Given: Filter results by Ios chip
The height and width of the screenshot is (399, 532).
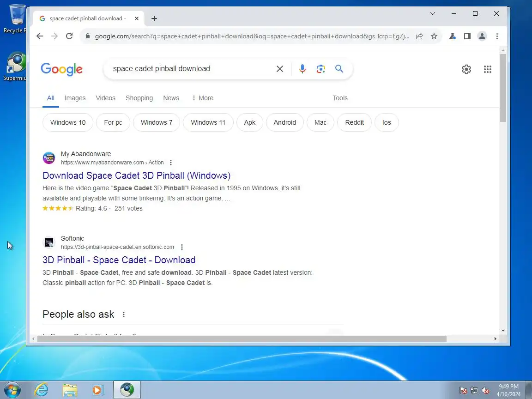Looking at the screenshot, I should pos(387,122).
